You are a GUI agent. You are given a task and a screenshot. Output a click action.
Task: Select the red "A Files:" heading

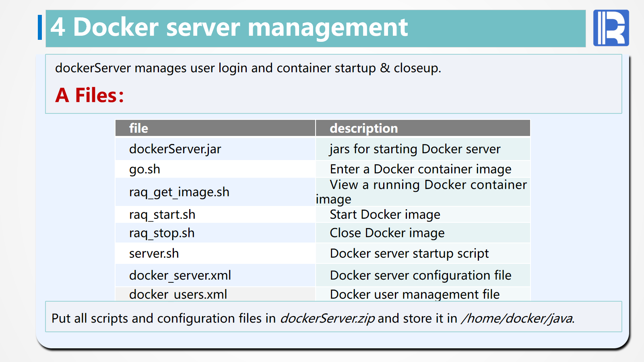pyautogui.click(x=89, y=95)
